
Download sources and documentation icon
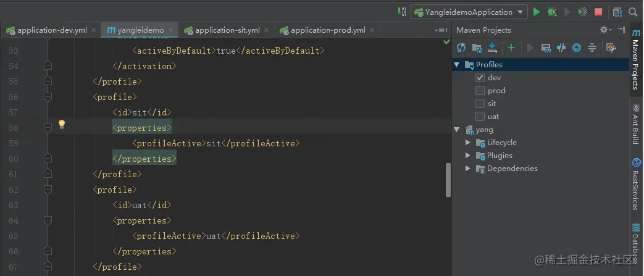493,48
